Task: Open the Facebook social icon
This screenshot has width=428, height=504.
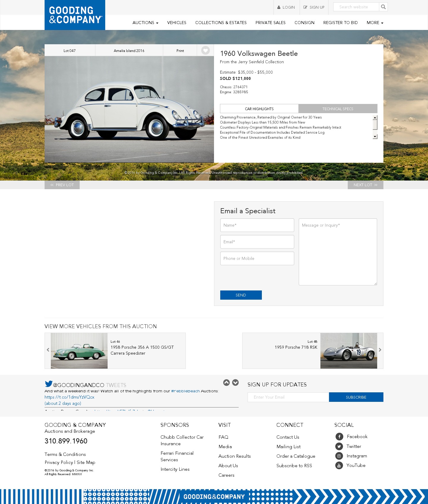Action: 339,437
